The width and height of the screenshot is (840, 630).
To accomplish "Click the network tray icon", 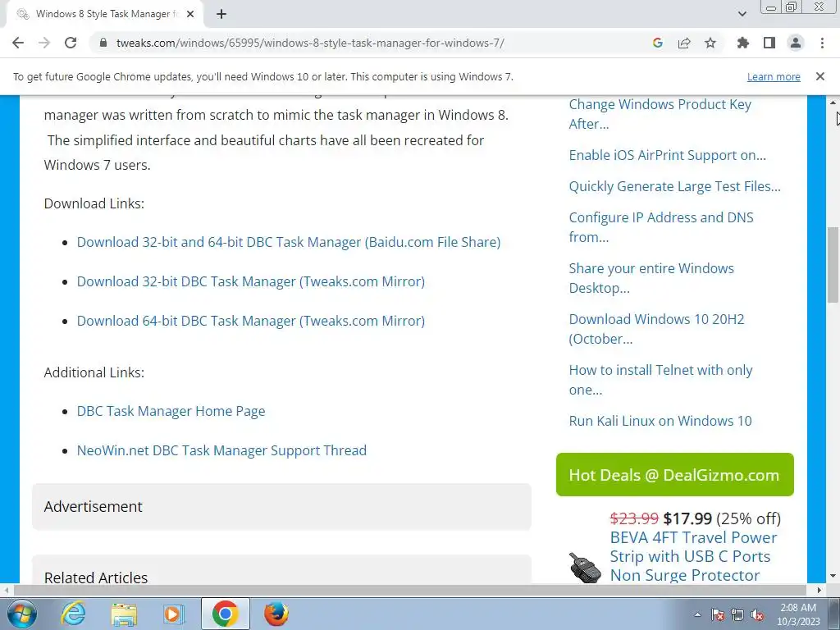I will coord(737,614).
